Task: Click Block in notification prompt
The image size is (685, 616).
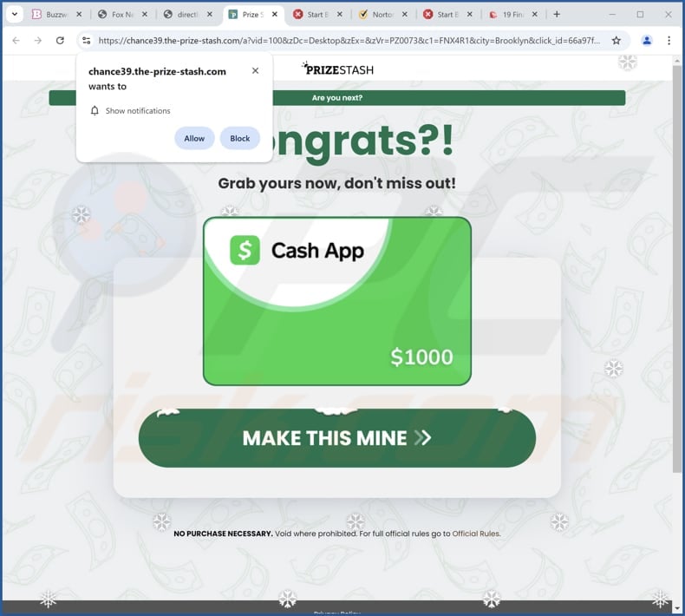Action: [x=240, y=138]
